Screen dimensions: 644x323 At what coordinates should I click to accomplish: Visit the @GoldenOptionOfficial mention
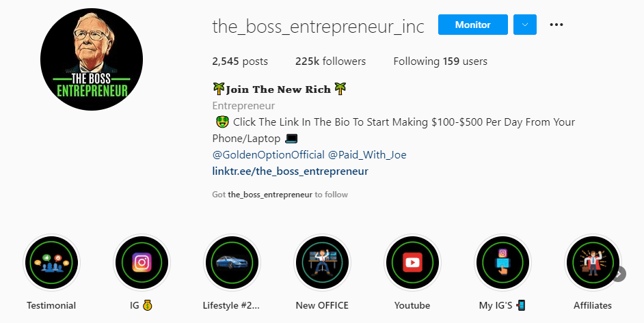(x=269, y=155)
